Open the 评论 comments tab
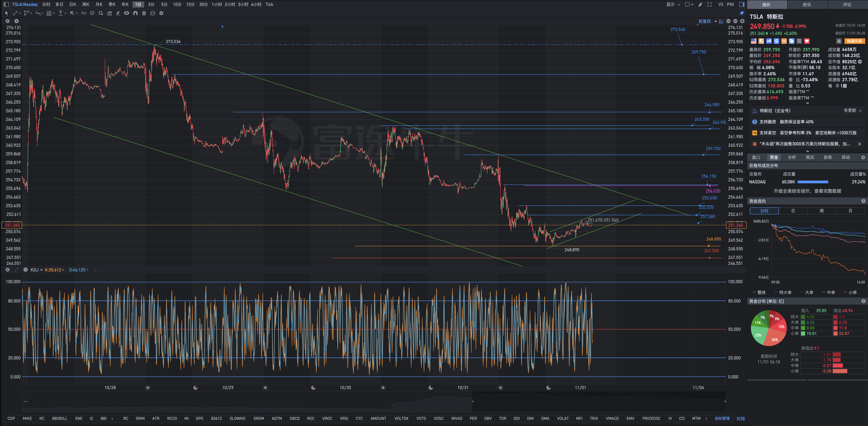The image size is (868, 426). [847, 5]
